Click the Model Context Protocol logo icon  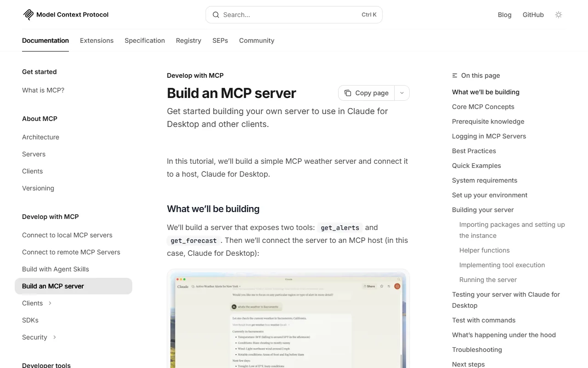pyautogui.click(x=28, y=15)
